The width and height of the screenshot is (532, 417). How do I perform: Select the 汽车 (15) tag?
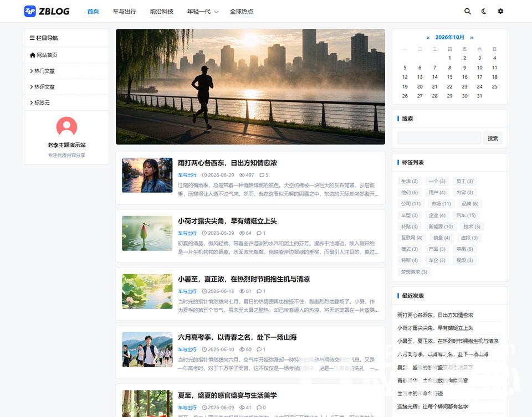click(x=466, y=215)
